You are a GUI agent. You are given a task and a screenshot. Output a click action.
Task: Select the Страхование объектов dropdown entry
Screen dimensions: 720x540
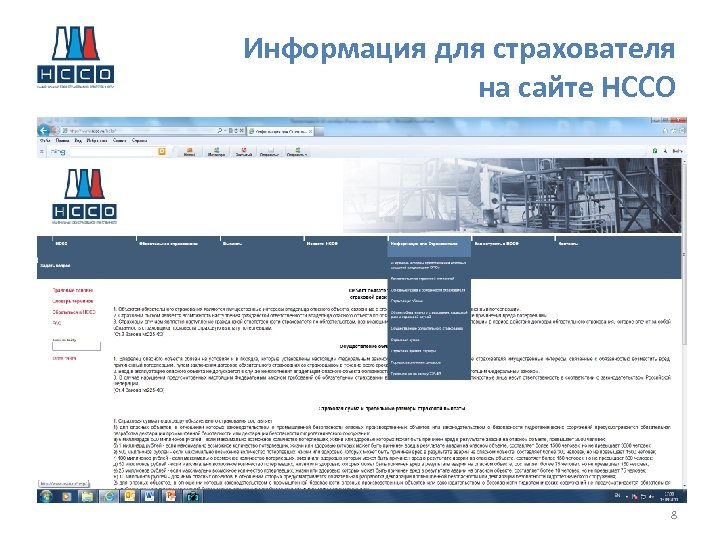[x=407, y=301]
